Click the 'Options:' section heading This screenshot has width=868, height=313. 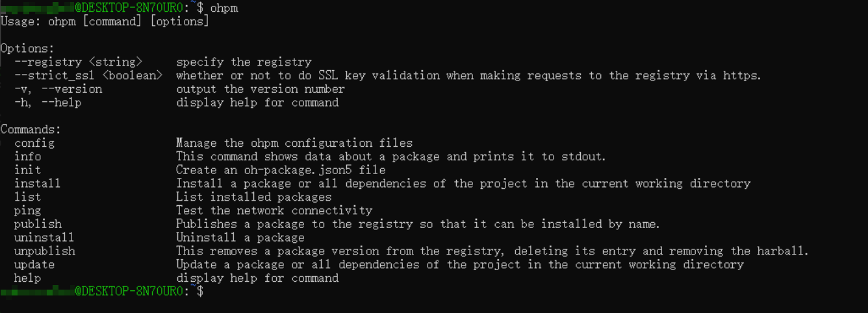[27, 49]
